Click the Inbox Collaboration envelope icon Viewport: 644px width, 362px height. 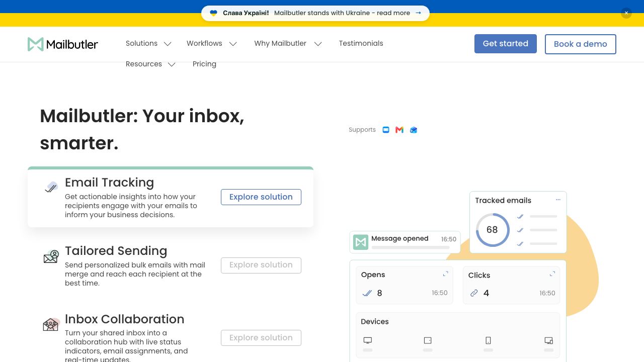tap(51, 324)
